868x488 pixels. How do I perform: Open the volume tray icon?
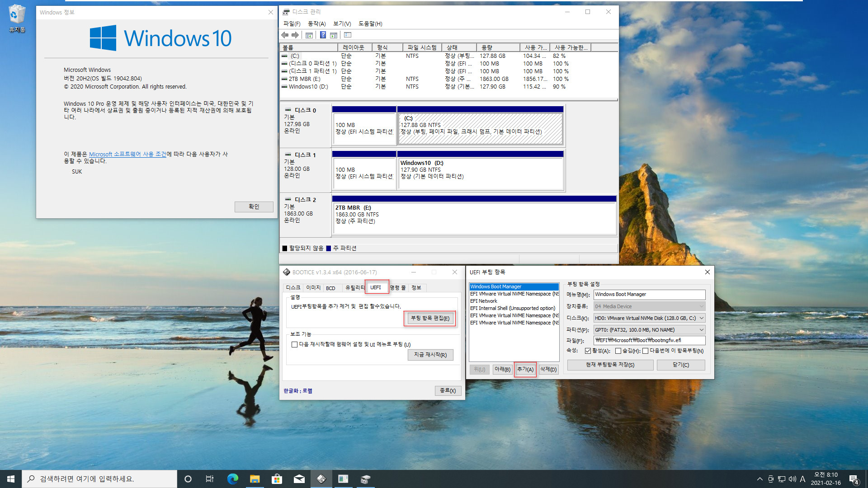(x=793, y=479)
